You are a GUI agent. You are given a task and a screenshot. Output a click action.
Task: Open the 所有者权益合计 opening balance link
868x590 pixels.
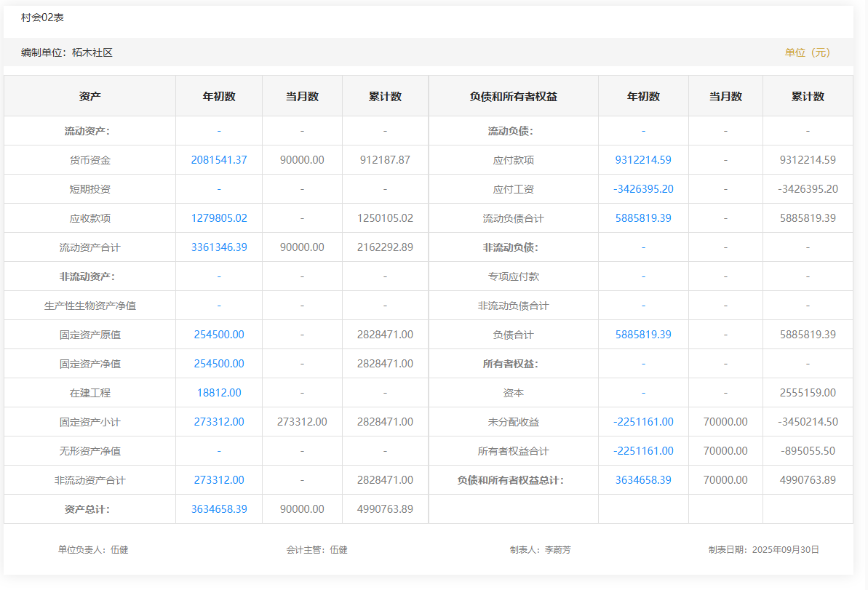click(643, 451)
